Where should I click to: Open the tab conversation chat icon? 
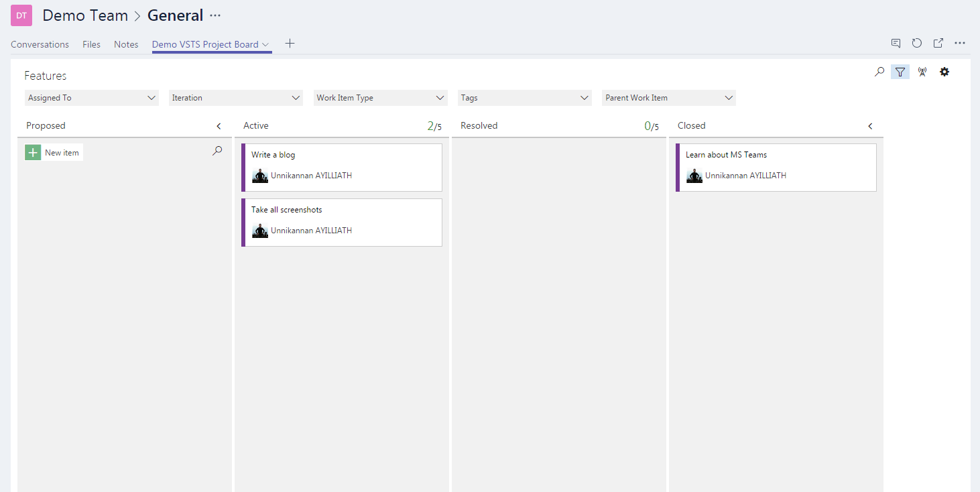(896, 43)
